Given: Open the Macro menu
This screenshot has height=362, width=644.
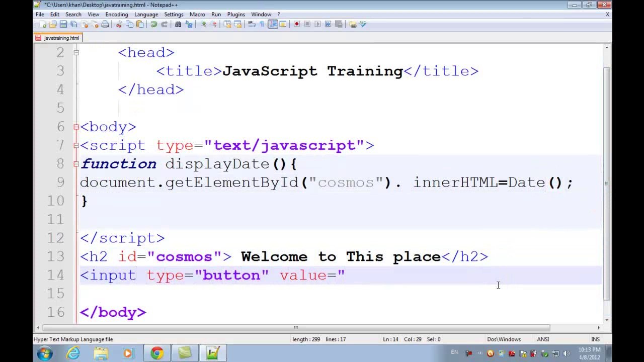Looking at the screenshot, I should tap(197, 15).
